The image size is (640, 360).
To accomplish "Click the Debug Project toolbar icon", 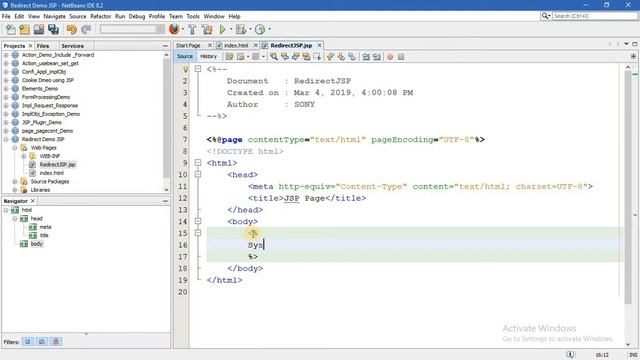I will pos(241,29).
